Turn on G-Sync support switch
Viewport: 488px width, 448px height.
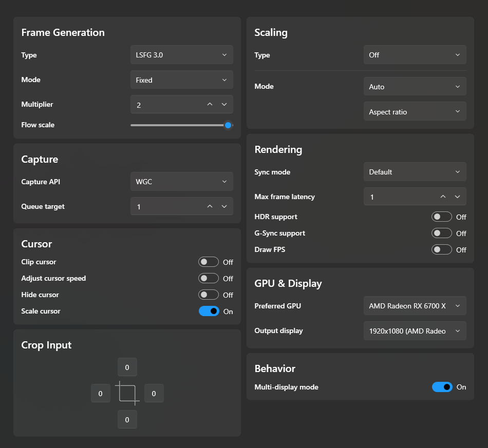pyautogui.click(x=442, y=233)
